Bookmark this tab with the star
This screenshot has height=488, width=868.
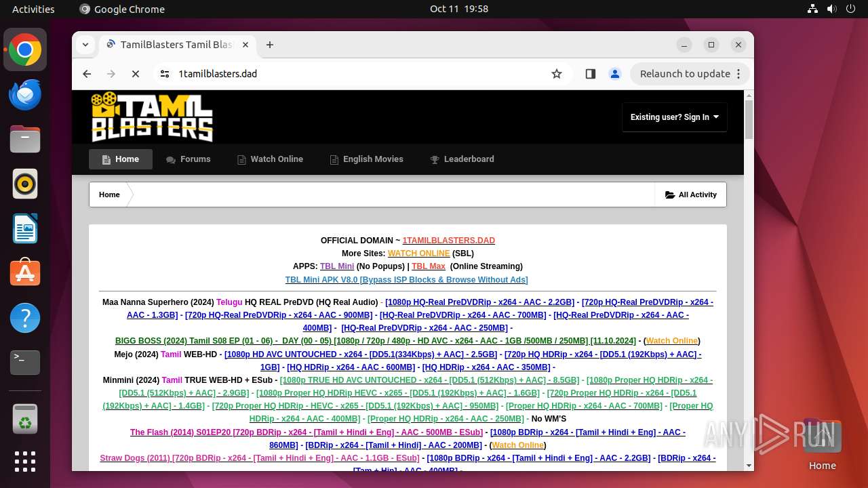point(557,74)
